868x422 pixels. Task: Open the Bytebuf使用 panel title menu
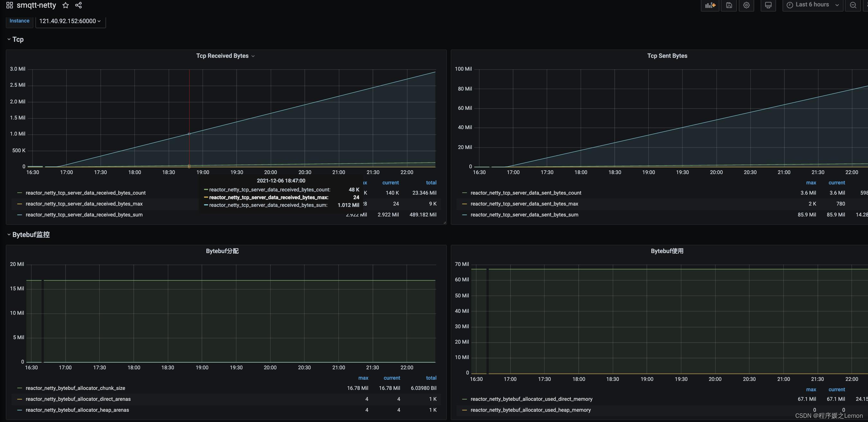click(x=667, y=251)
